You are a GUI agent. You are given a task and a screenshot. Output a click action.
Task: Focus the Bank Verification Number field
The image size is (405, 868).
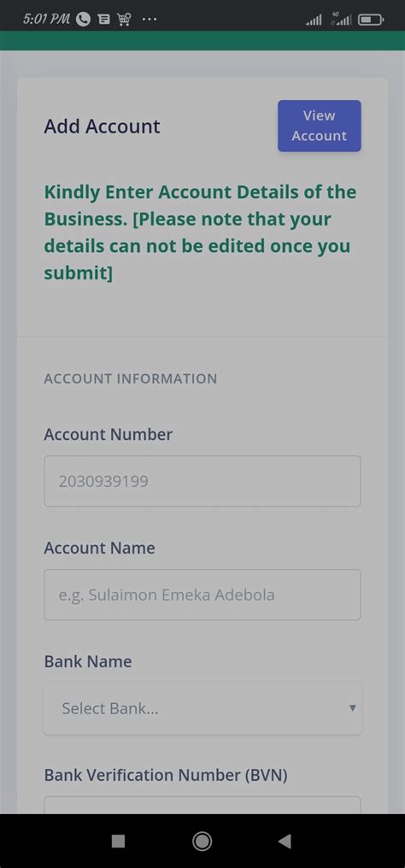tap(202, 805)
